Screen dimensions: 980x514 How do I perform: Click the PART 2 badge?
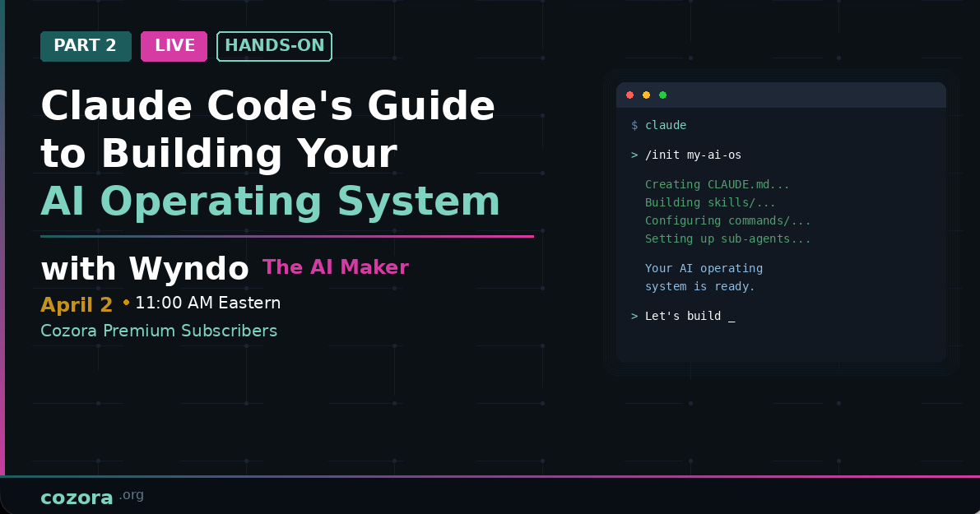pyautogui.click(x=86, y=46)
